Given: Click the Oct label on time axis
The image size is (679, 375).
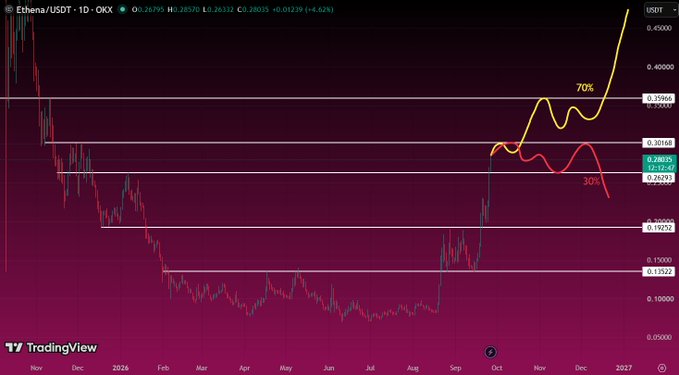Looking at the screenshot, I should click(x=497, y=368).
